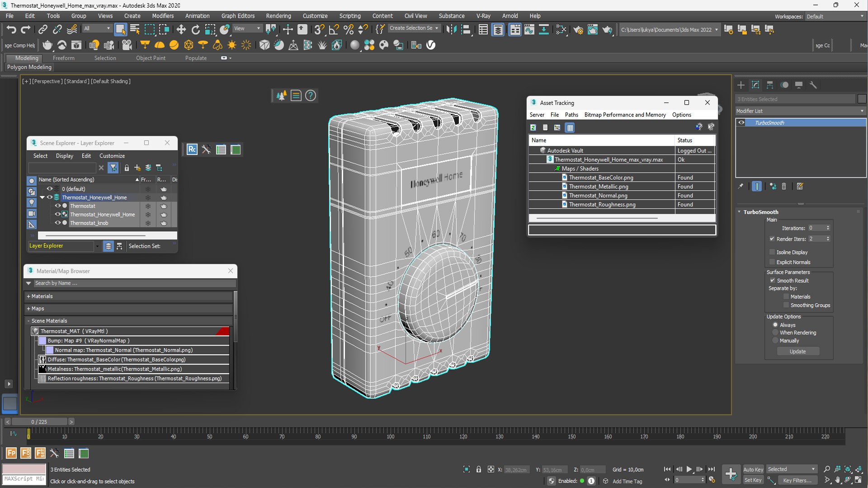The image size is (868, 488).
Task: Click the Update button in TurboSmooth
Action: click(x=798, y=352)
